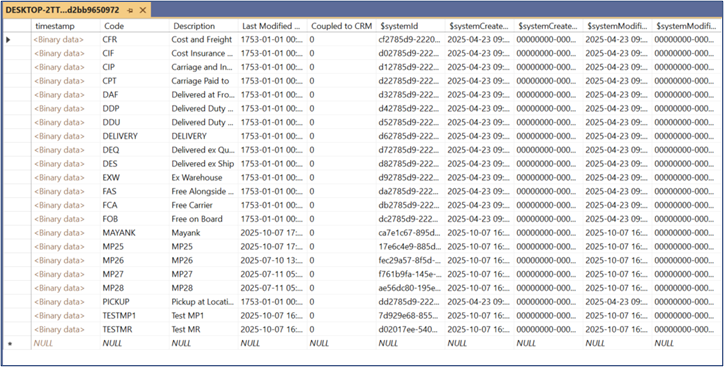
Task: Click the FAS code cell
Action: [135, 192]
